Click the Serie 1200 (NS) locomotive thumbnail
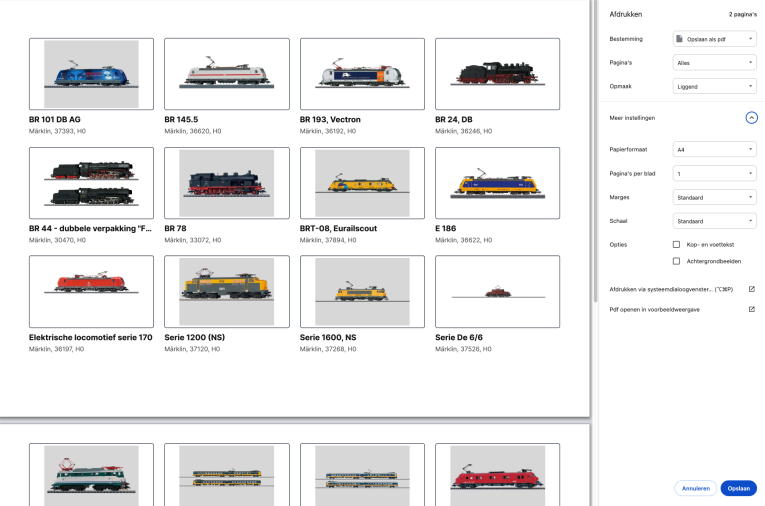Image resolution: width=765 pixels, height=506 pixels. tap(226, 291)
